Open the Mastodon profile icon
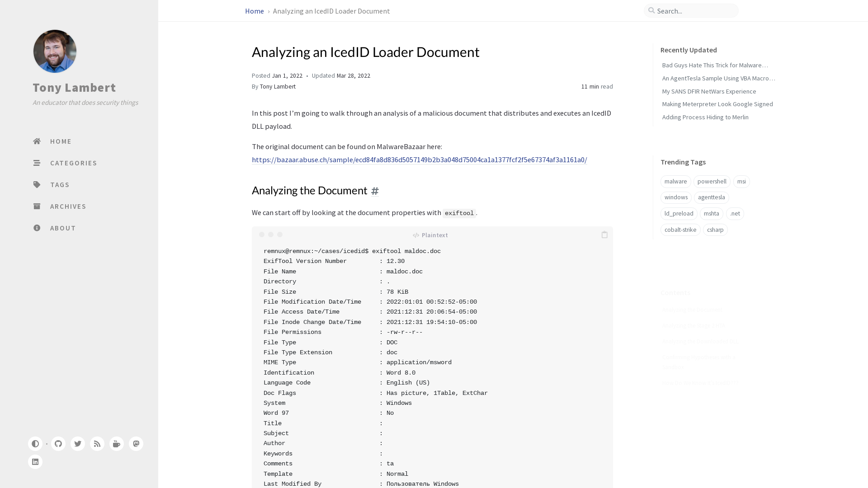Screen dimensions: 868x488 [x=136, y=444]
